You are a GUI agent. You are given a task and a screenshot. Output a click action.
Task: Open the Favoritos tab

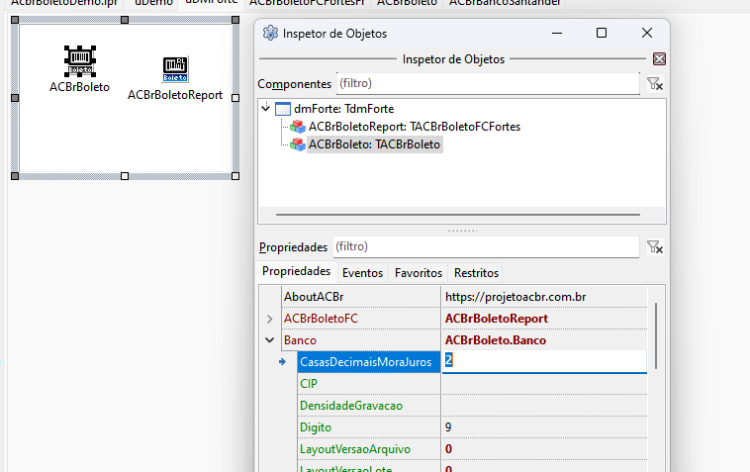pyautogui.click(x=418, y=273)
